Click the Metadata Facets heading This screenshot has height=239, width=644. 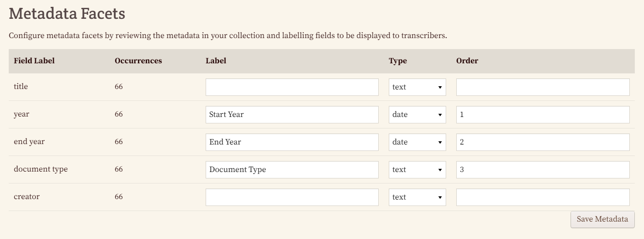67,14
